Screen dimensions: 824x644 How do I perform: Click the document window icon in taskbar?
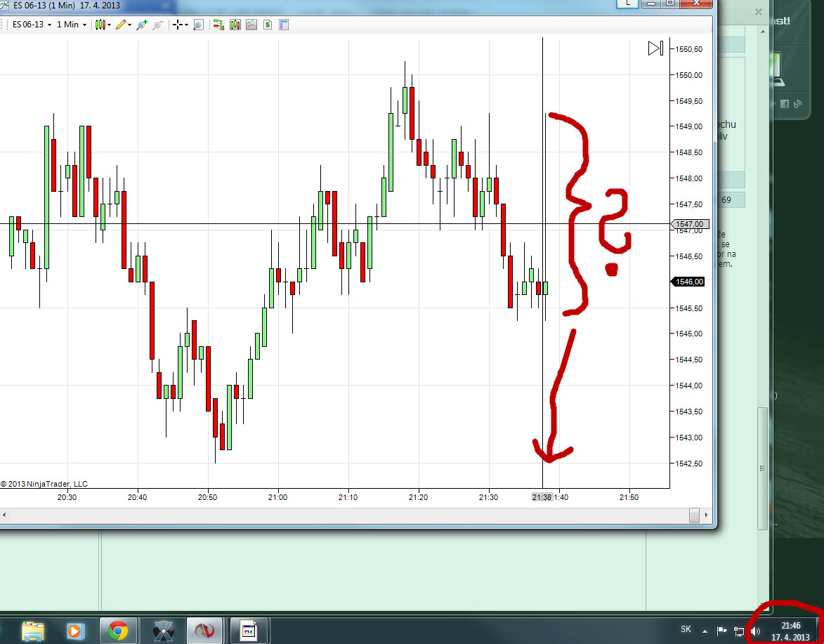[248, 631]
